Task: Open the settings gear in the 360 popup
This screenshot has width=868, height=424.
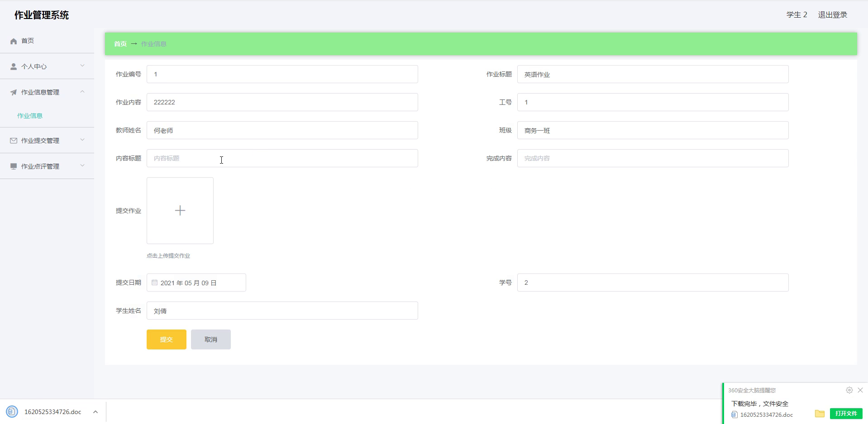Action: pyautogui.click(x=849, y=390)
